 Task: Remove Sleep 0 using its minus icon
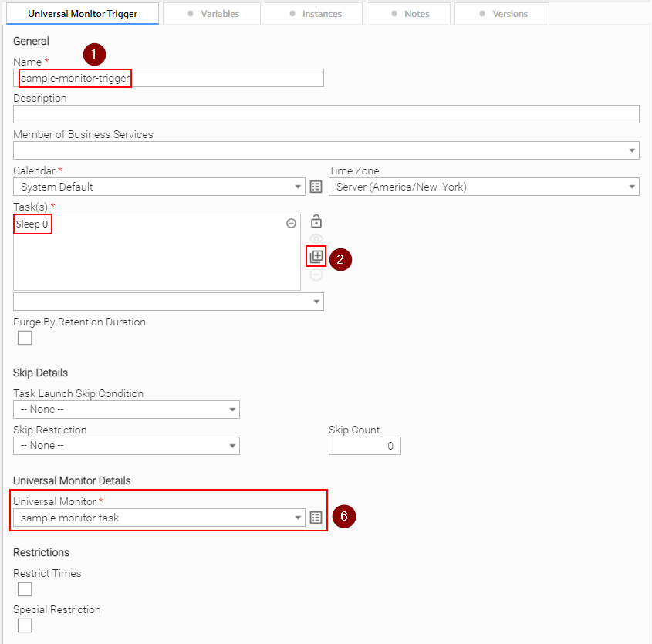pyautogui.click(x=291, y=223)
